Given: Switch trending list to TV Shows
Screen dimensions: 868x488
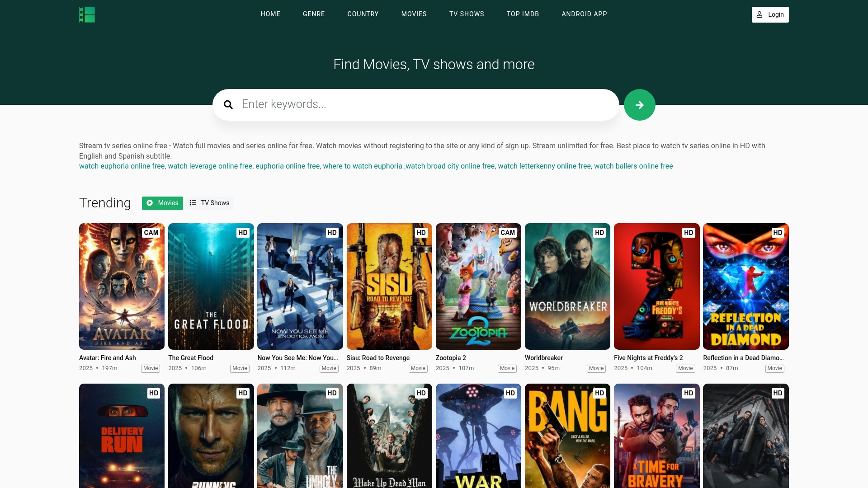Looking at the screenshot, I should click(209, 203).
